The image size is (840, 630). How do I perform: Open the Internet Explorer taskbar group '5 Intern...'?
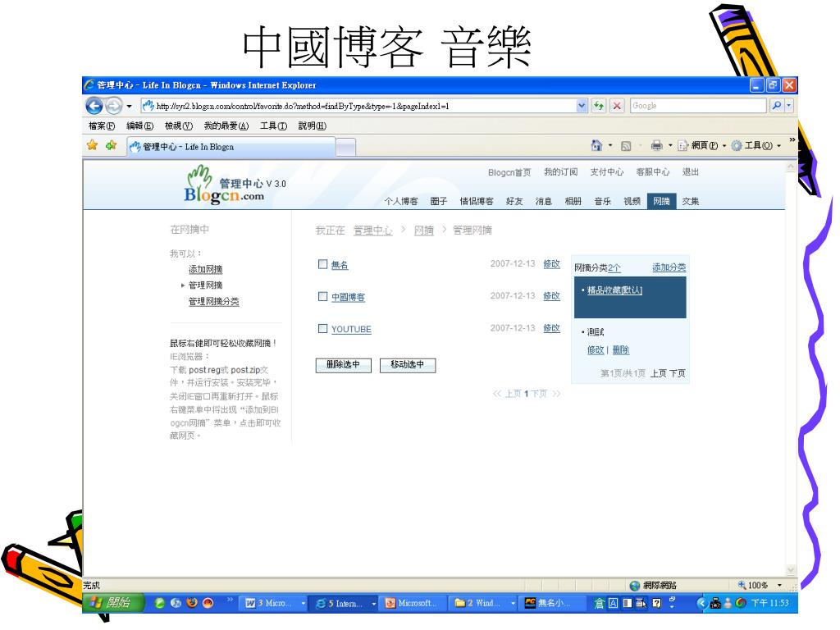click(345, 603)
